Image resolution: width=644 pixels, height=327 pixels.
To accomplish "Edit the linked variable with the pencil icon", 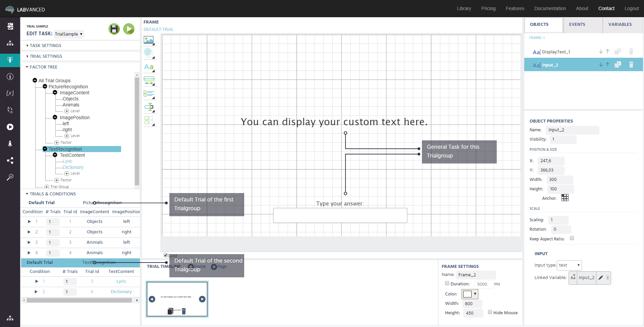I will point(601,278).
